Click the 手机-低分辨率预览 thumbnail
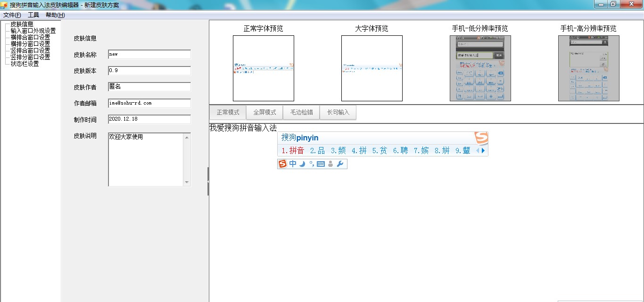This screenshot has height=302, width=644. [x=480, y=68]
